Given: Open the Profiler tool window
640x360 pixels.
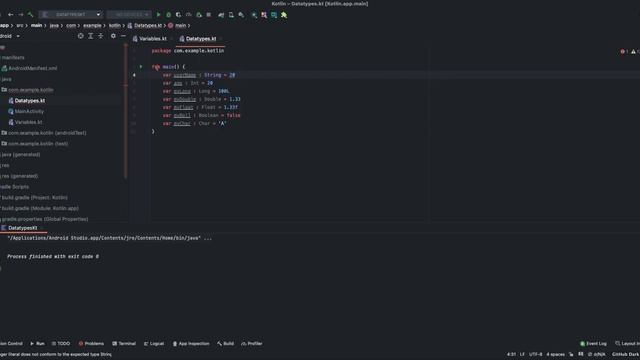Looking at the screenshot, I should click(x=252, y=344).
